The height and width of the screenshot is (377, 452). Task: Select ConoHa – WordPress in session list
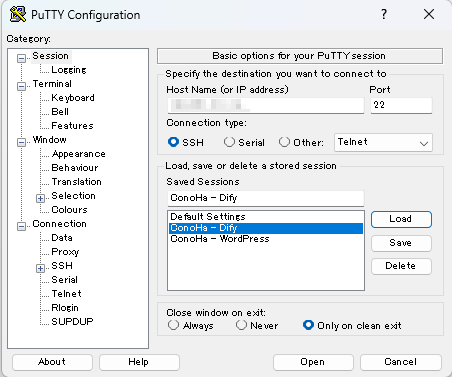point(266,239)
